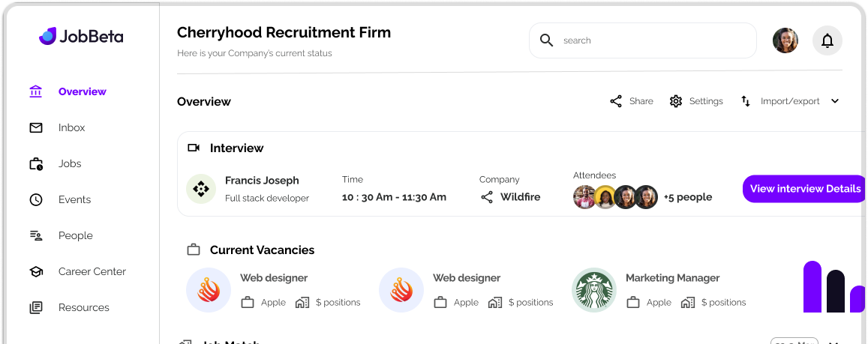868x344 pixels.
Task: Click the Jobs briefcase icon in sidebar
Action: (36, 163)
